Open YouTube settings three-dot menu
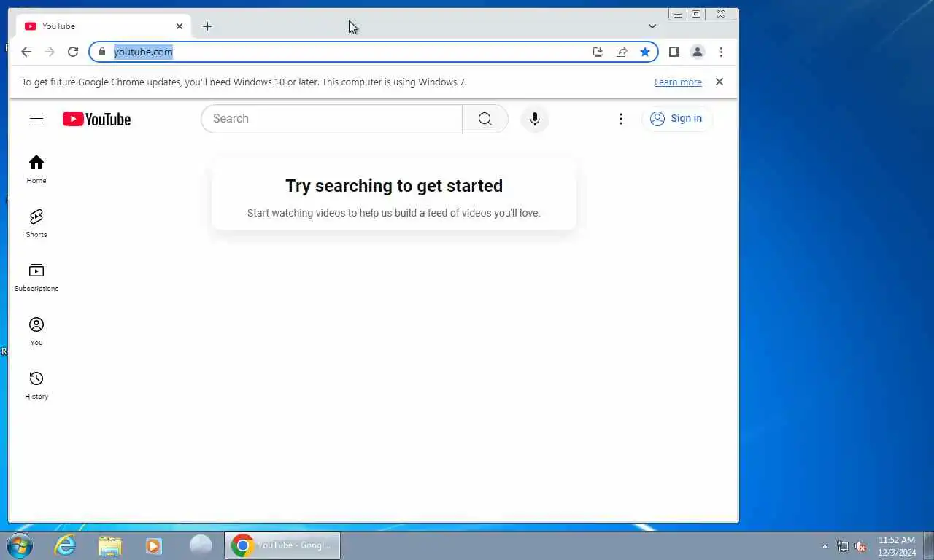This screenshot has height=560, width=934. click(x=621, y=119)
